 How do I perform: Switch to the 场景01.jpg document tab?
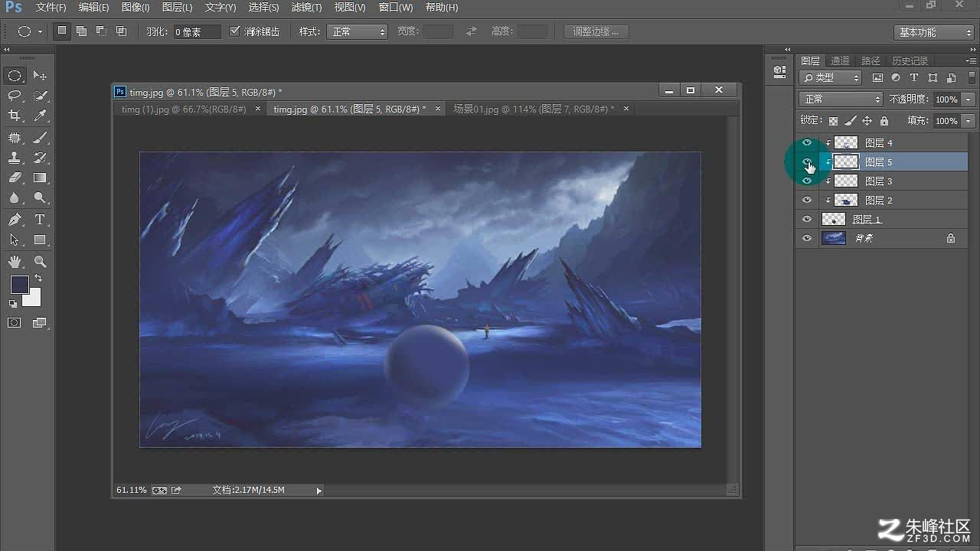click(534, 109)
